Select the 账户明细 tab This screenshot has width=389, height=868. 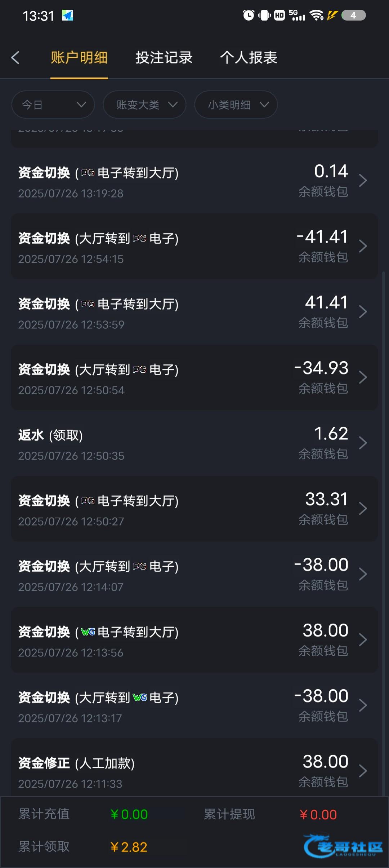(x=79, y=58)
